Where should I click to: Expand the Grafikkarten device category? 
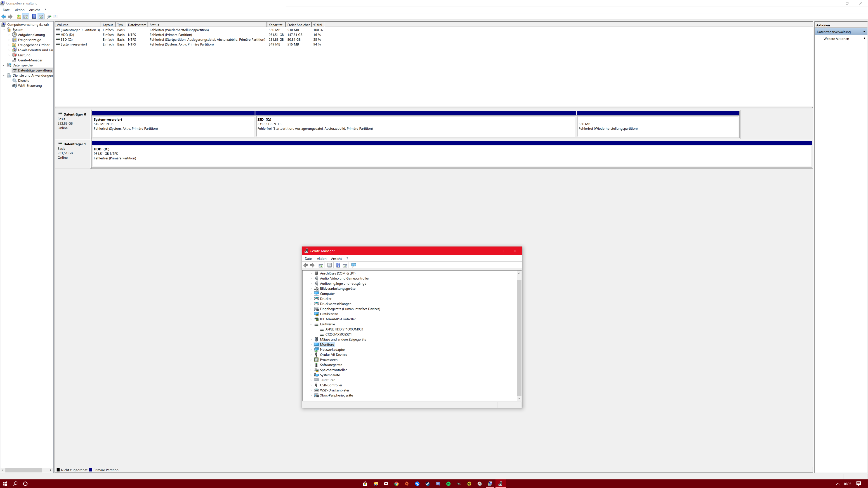click(x=311, y=314)
